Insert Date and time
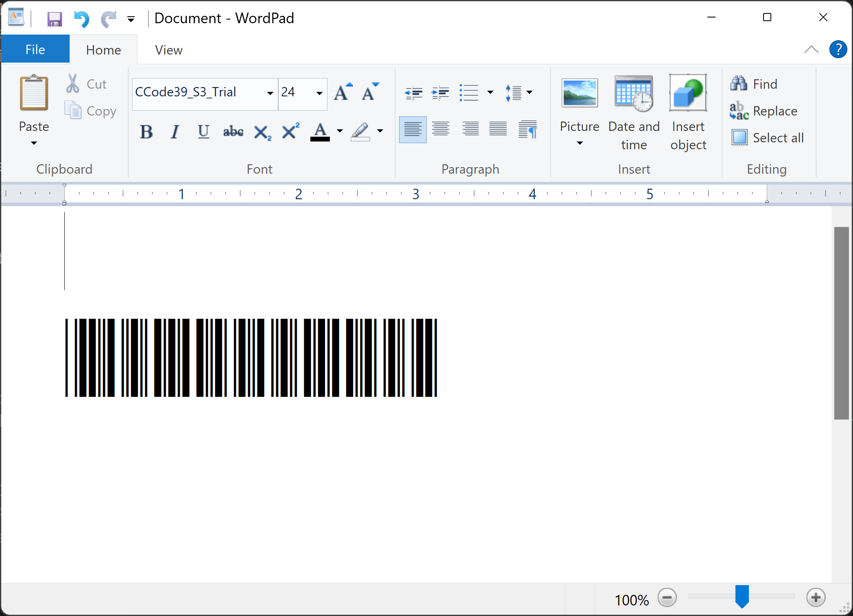This screenshot has width=853, height=616. pyautogui.click(x=634, y=113)
